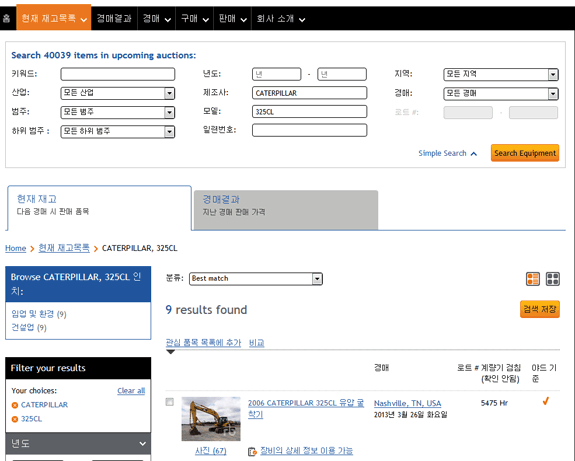Click Clear all in filter choices
Screen dimensions: 575x461
coord(131,391)
